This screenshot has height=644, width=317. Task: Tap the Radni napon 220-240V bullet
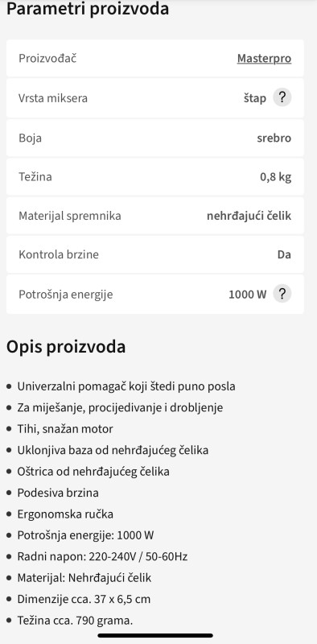tap(102, 556)
